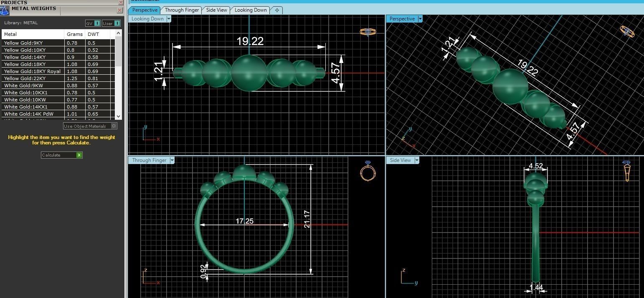Click the Through Finger viewport title label
Image resolution: width=644 pixels, height=298 pixels.
click(x=149, y=160)
